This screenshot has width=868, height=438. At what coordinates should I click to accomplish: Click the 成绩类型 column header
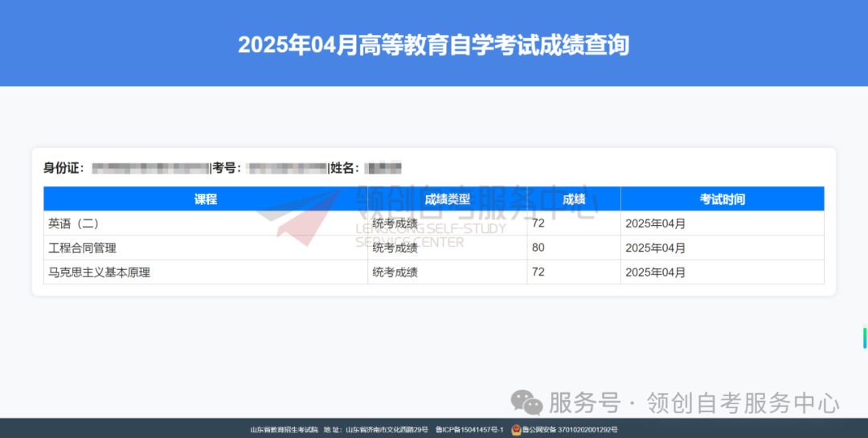(447, 199)
